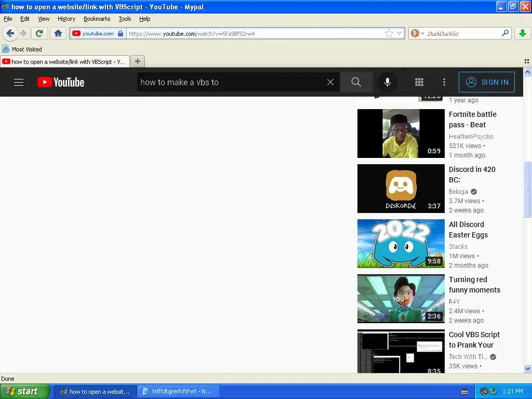
Task: Click the 'All Discord Easter Eggs' title
Action: pos(468,230)
